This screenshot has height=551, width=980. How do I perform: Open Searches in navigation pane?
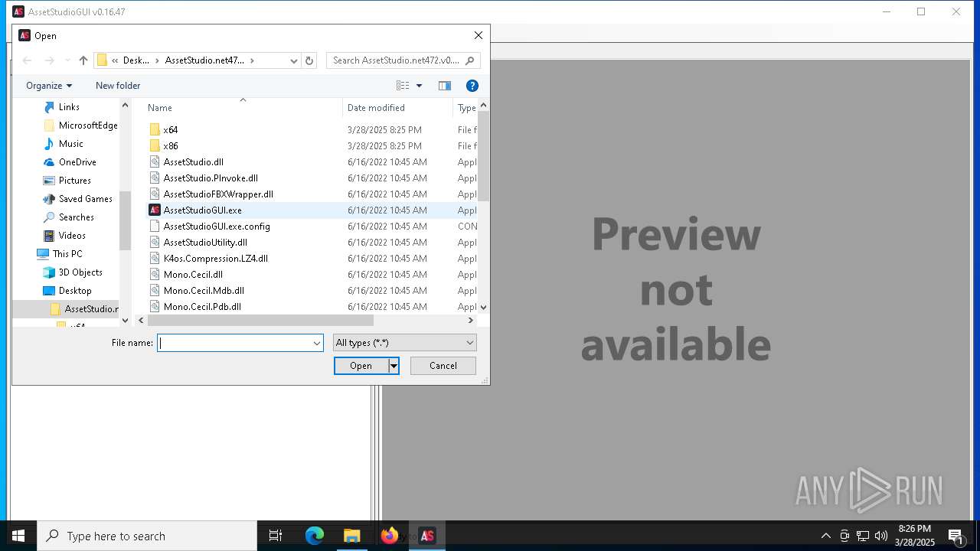[77, 217]
